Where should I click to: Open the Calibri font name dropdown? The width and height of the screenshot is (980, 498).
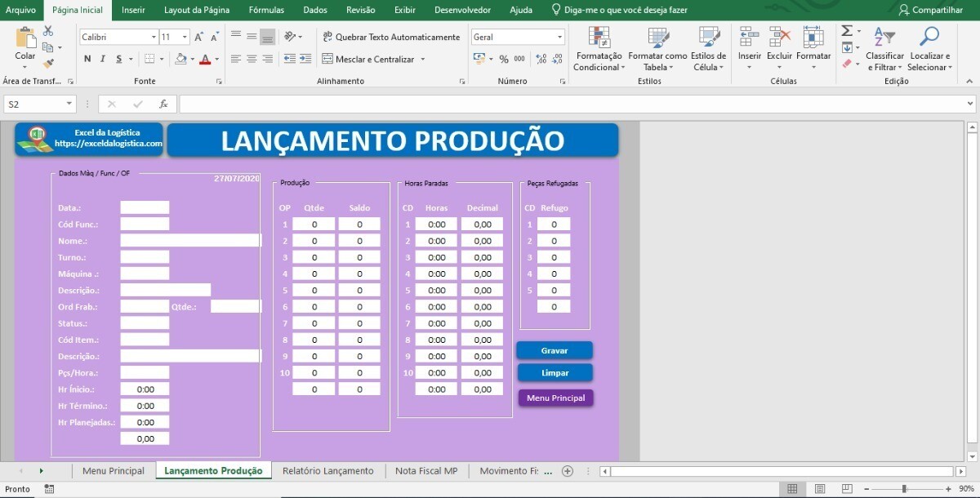pos(154,37)
